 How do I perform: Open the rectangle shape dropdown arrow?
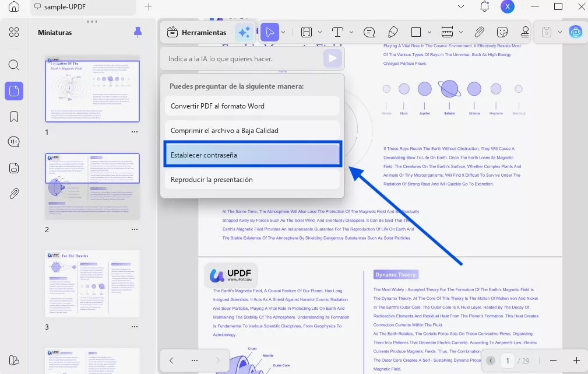(429, 33)
